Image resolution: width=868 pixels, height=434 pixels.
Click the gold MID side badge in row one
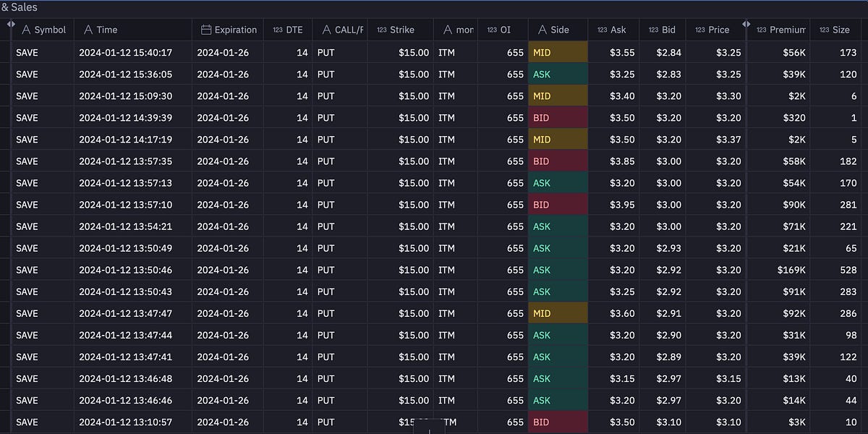[558, 52]
